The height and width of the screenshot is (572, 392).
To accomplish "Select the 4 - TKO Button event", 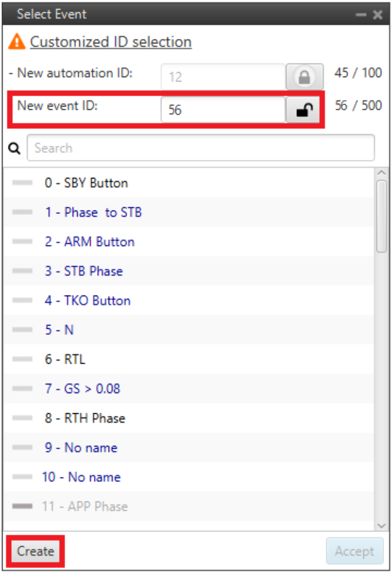I will coord(87,300).
